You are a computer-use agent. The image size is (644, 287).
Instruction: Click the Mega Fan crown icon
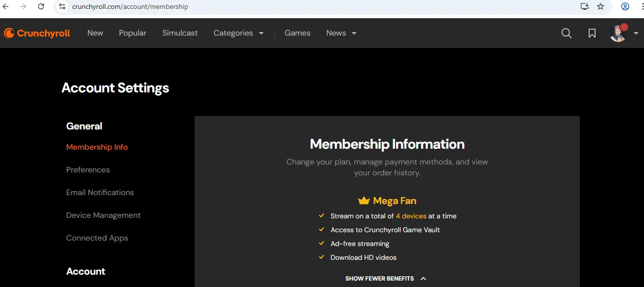pyautogui.click(x=364, y=201)
